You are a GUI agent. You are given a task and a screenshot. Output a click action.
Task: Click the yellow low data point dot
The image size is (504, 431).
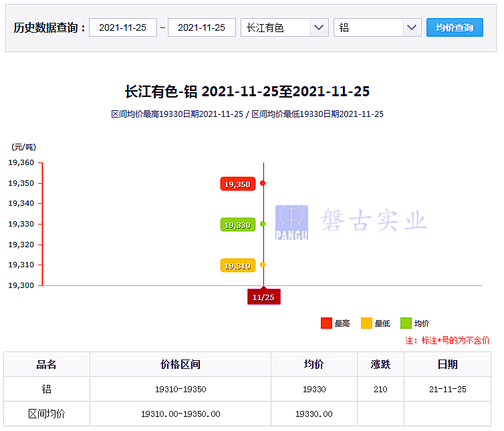pyautogui.click(x=263, y=265)
